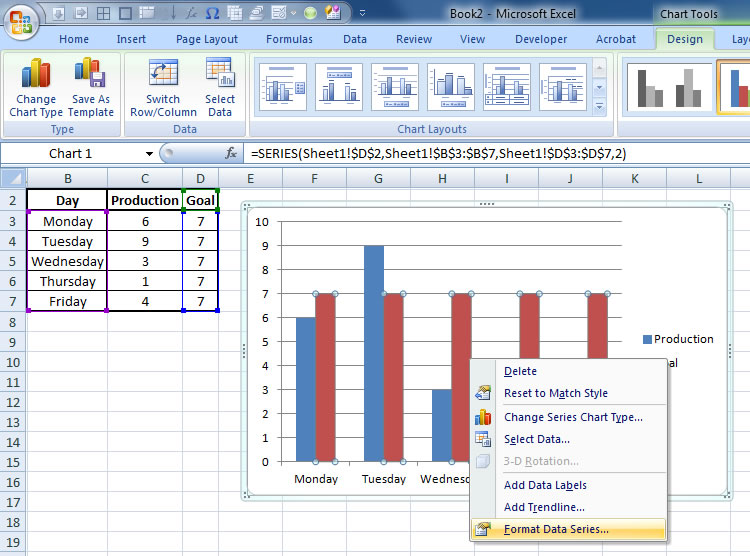Open Customize Quick Access Toolbar dropdown
This screenshot has width=750, height=556.
click(x=362, y=13)
